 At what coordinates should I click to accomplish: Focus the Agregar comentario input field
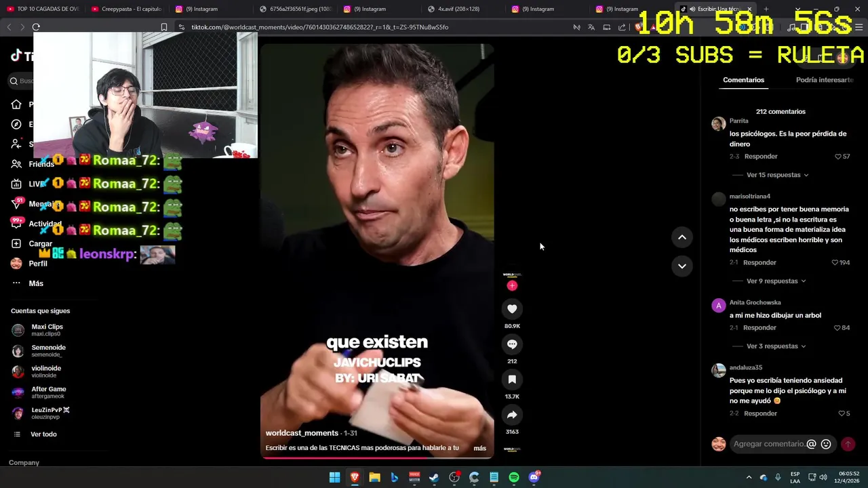pyautogui.click(x=768, y=444)
